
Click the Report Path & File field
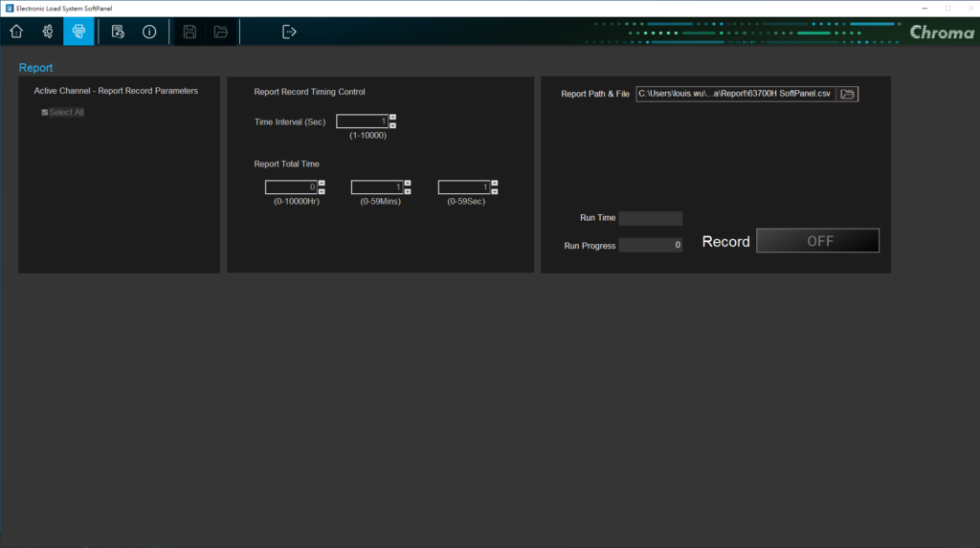click(736, 94)
